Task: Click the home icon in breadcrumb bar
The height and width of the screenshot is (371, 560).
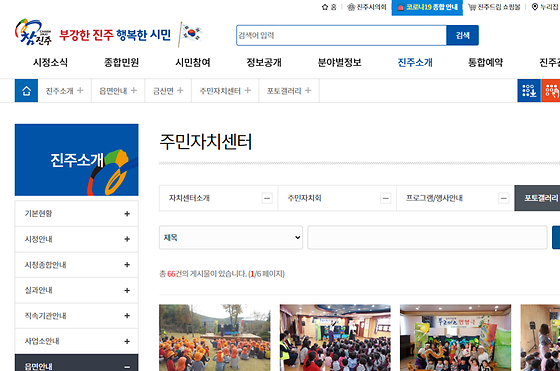Action: 26,91
